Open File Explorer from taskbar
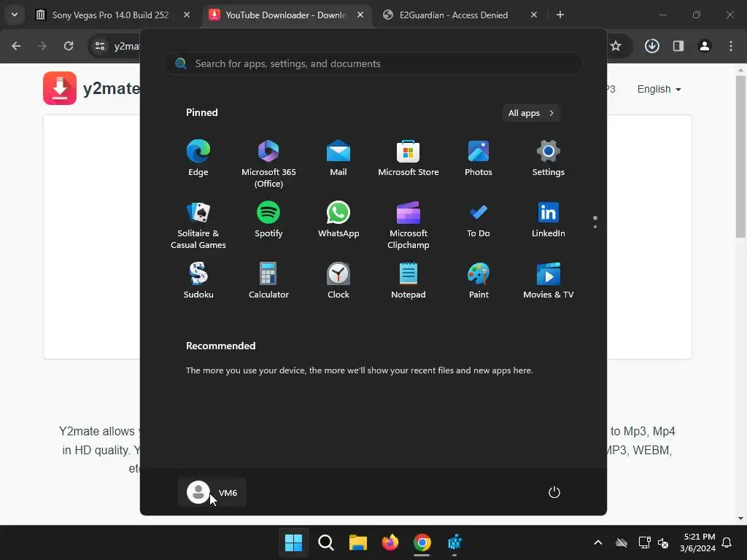The width and height of the screenshot is (747, 560). click(x=357, y=542)
